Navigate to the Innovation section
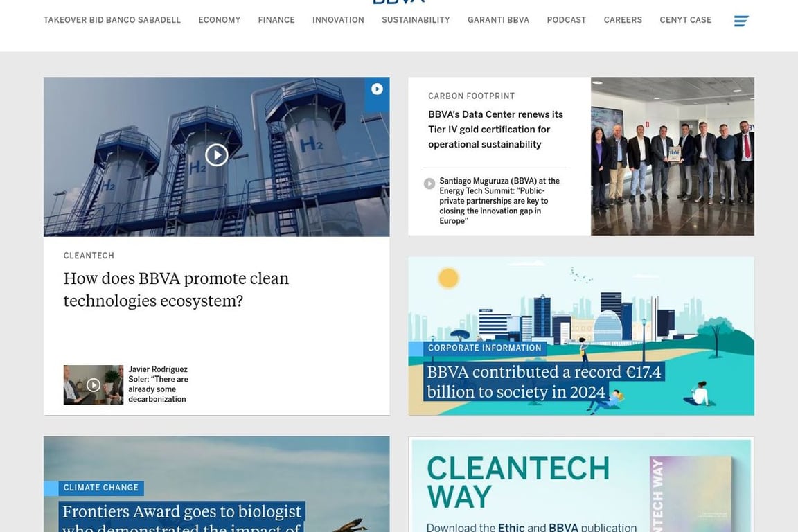This screenshot has height=532, width=798. tap(338, 20)
